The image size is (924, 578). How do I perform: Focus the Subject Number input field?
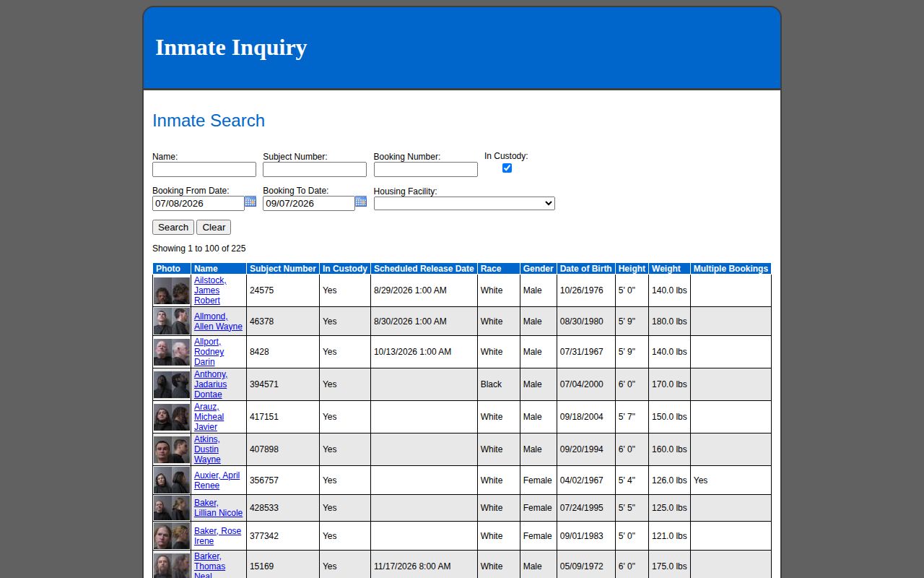315,169
